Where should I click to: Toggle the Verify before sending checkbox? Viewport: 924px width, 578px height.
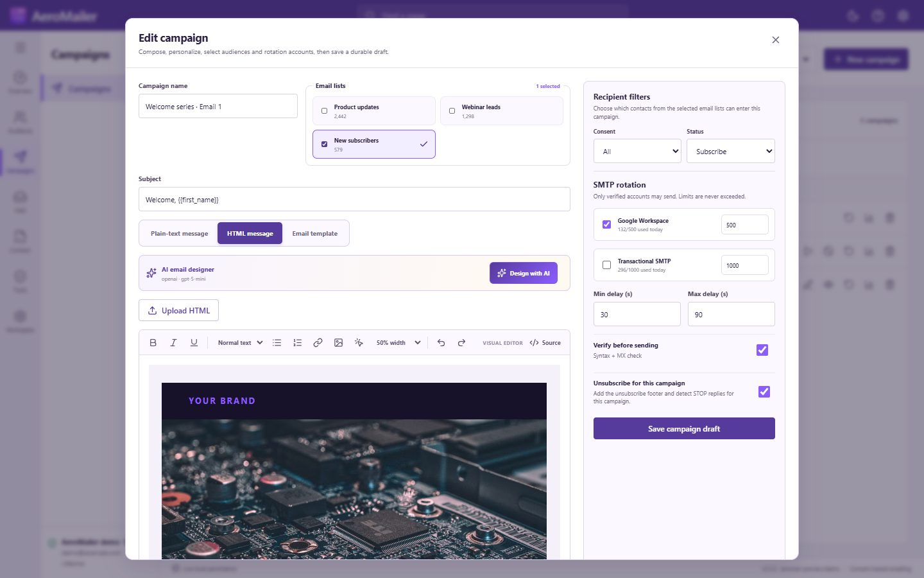[762, 350]
